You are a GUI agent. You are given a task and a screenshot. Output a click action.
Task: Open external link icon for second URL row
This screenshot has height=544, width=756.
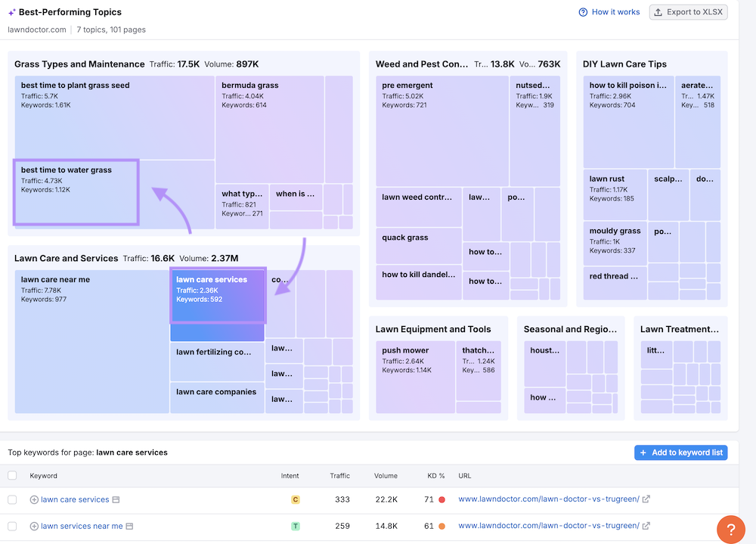coord(646,526)
